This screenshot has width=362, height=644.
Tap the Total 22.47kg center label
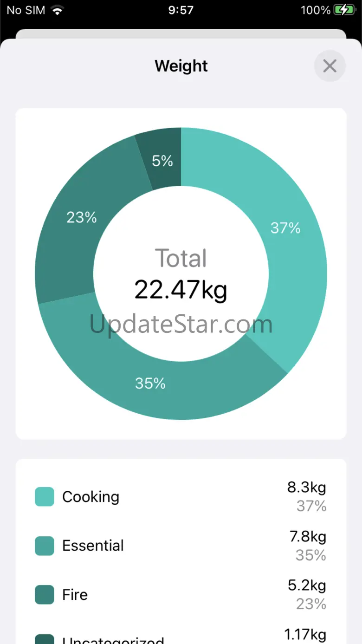point(181,274)
